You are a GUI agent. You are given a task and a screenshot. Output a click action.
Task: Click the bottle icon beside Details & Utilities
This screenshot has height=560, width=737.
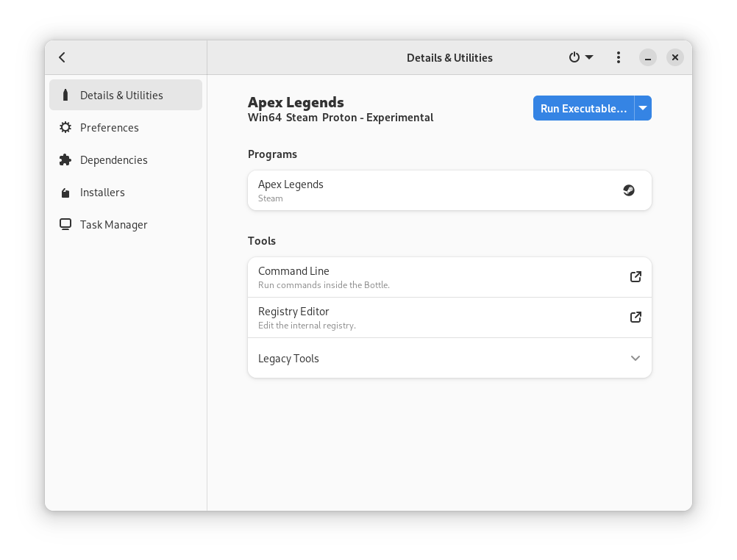(65, 96)
